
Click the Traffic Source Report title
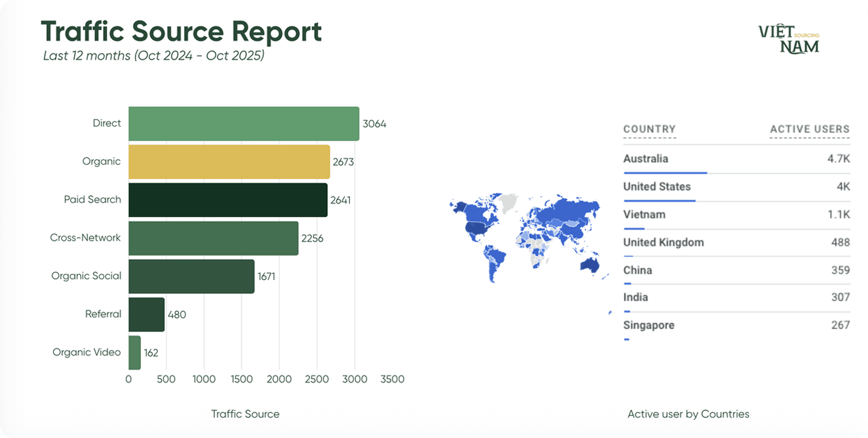[x=181, y=32]
